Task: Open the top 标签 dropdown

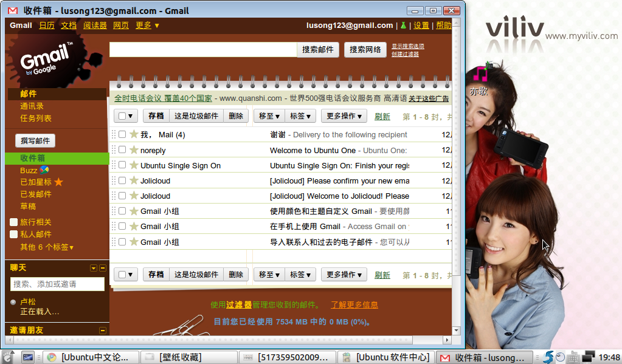Action: 300,116
